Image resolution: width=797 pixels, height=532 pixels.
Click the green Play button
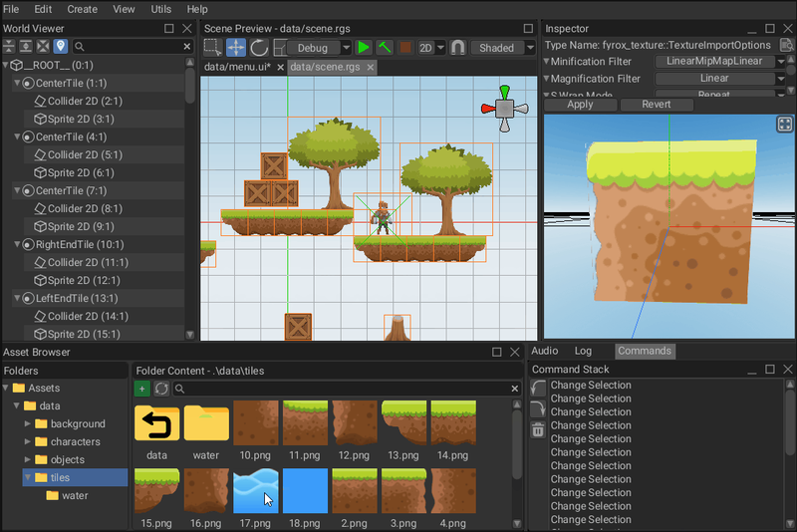pos(364,48)
